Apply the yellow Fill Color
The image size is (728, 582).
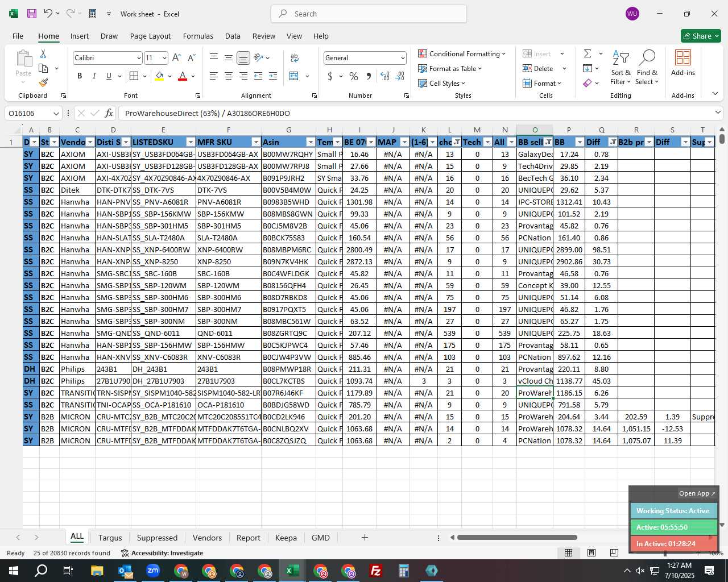tap(160, 76)
